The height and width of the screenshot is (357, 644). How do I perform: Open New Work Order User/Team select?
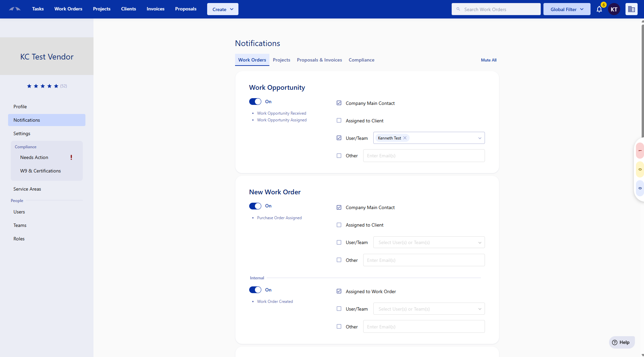tap(429, 242)
